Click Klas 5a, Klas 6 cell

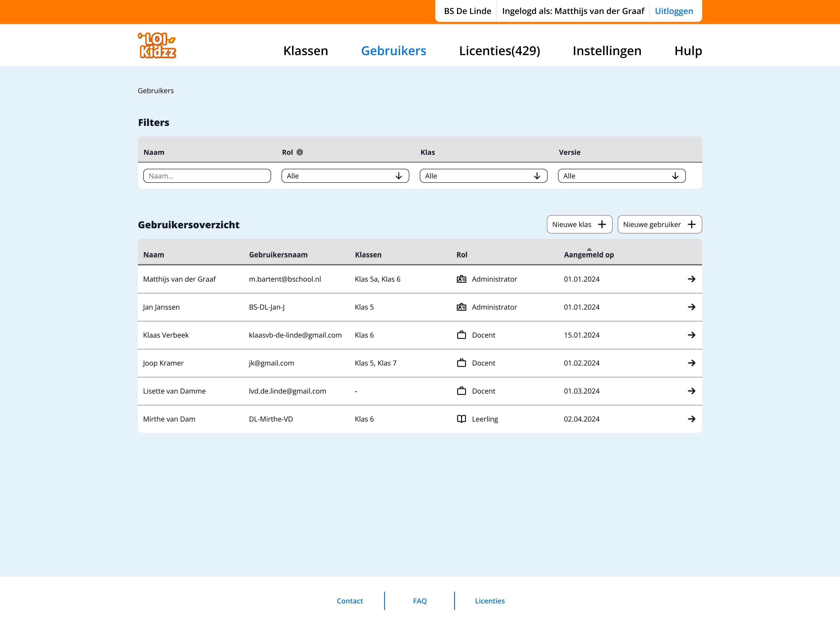click(377, 279)
